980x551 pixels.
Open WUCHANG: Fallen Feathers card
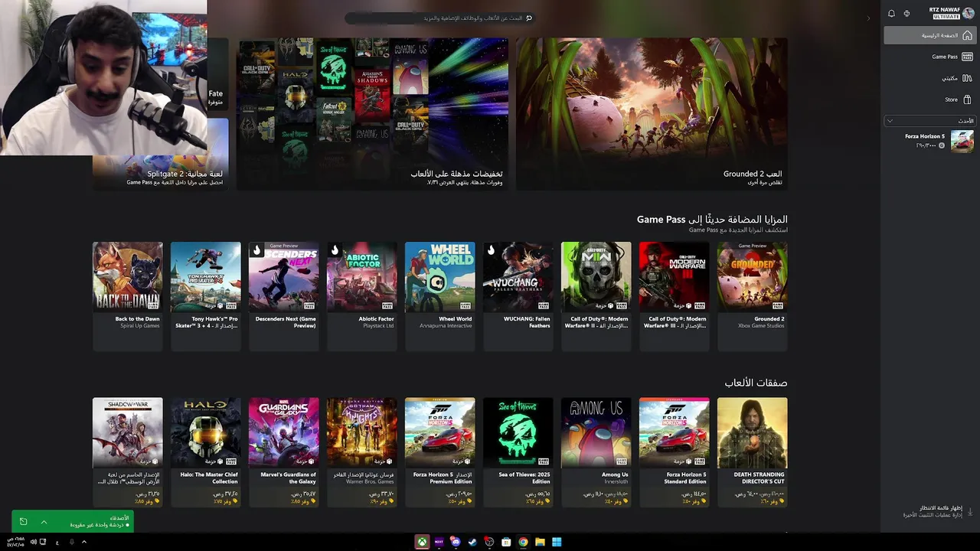[x=518, y=296]
